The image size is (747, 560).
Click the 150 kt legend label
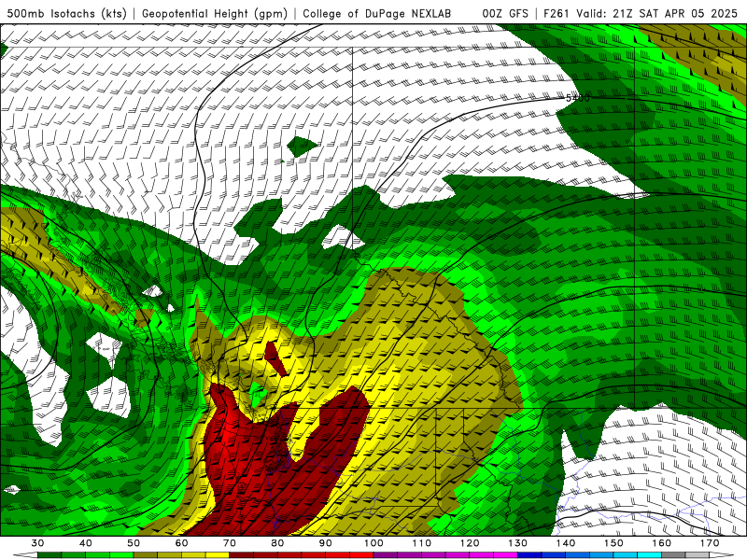click(613, 543)
